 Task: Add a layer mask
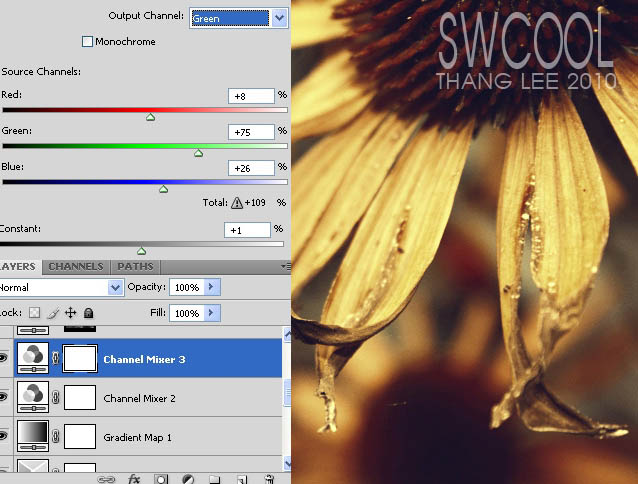[161, 479]
